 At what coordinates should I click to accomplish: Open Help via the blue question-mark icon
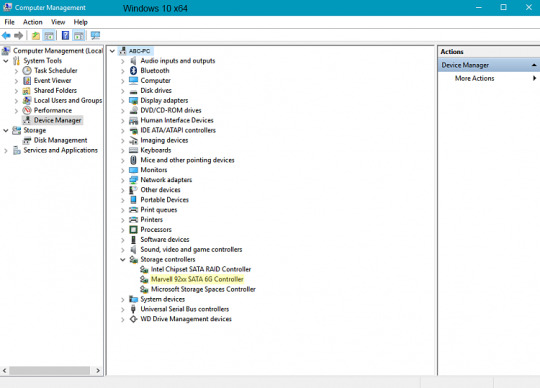65,35
